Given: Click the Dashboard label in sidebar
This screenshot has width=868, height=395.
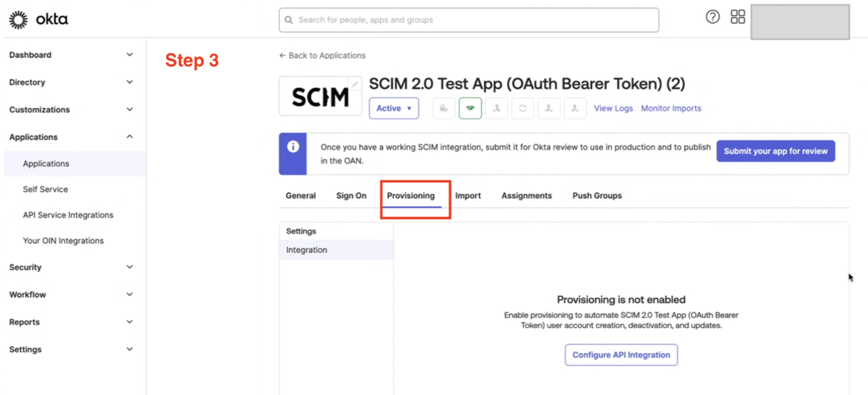Looking at the screenshot, I should pos(30,55).
